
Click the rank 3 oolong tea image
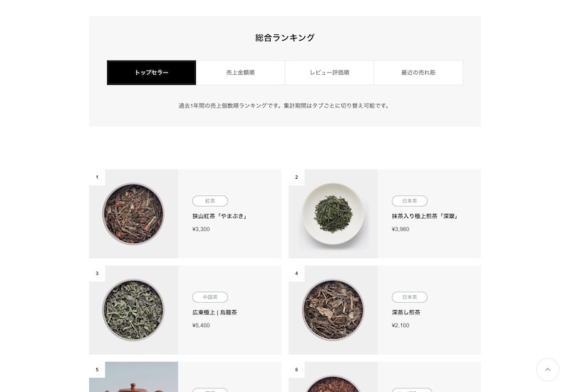pyautogui.click(x=133, y=310)
